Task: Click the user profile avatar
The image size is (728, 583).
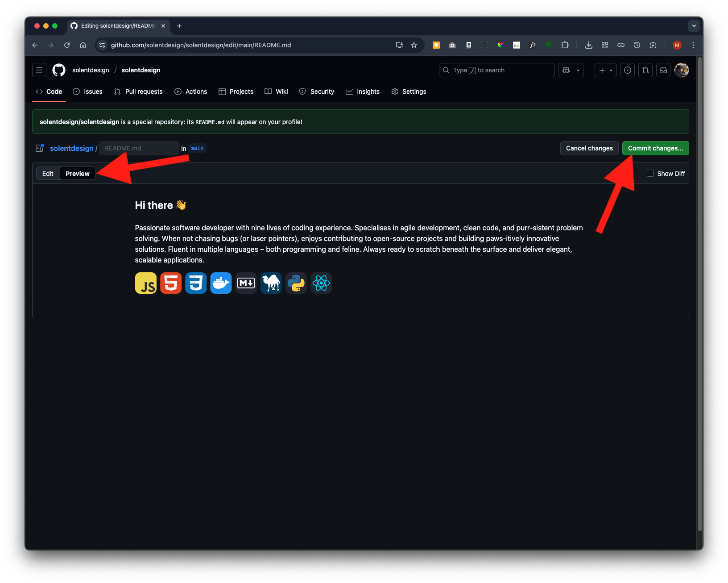Action: pos(681,70)
